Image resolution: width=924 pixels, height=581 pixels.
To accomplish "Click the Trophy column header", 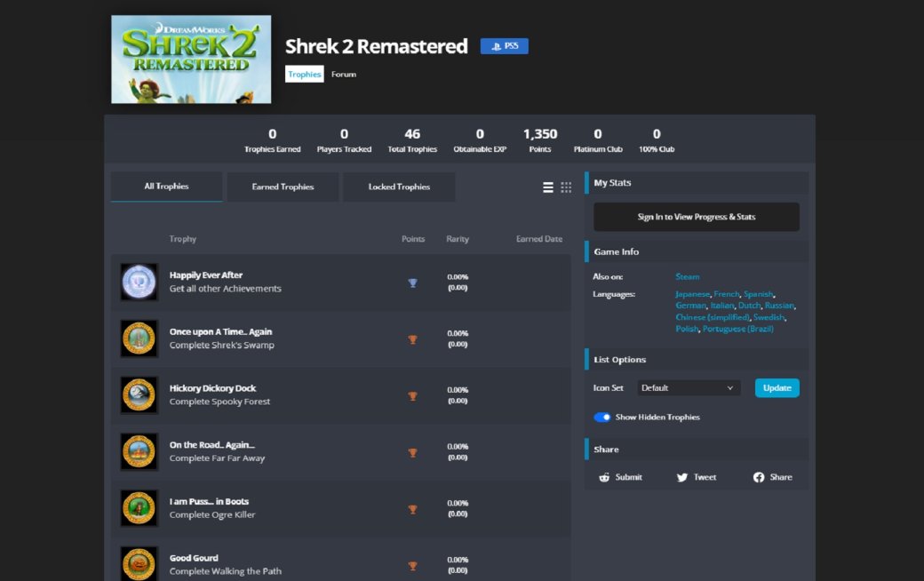I will click(183, 239).
